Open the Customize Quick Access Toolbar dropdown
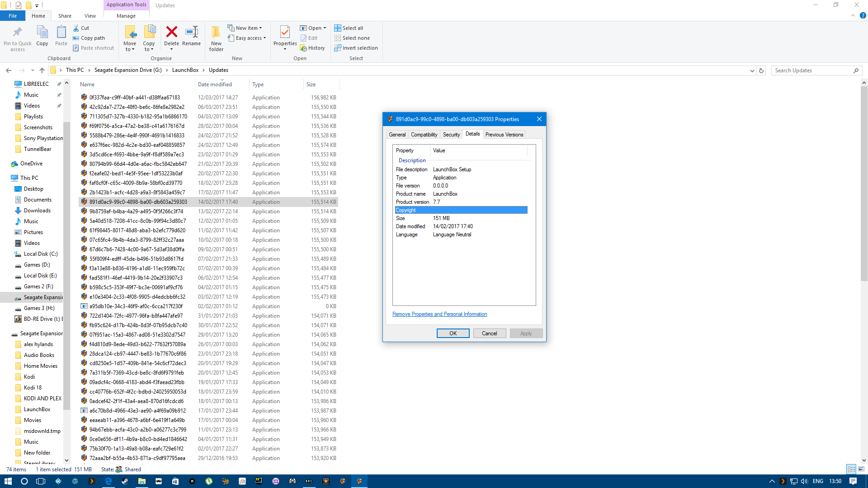Screen dimensions: 868x488 tap(37, 5)
